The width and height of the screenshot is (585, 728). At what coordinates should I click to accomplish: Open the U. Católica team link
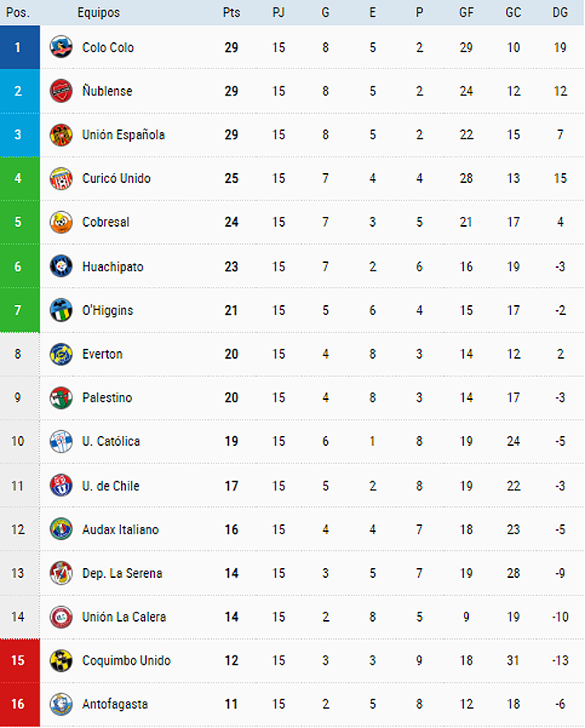pos(111,441)
